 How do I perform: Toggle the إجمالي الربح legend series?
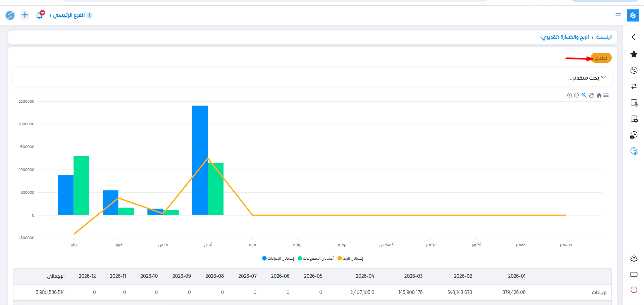coord(350,258)
